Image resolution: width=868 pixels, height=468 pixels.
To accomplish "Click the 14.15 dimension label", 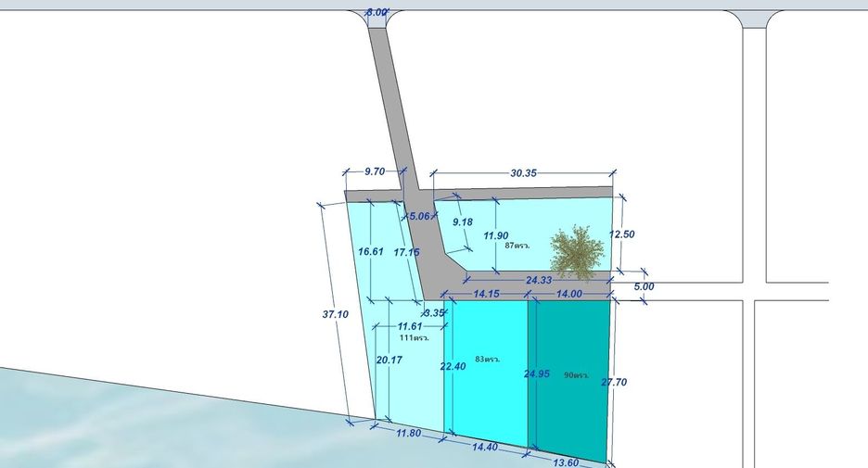I will [x=486, y=294].
